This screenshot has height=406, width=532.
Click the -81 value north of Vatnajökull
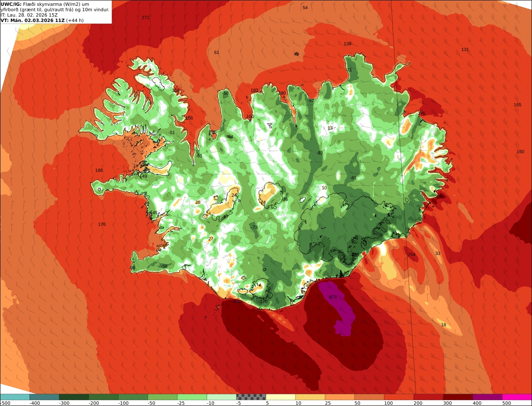tap(353, 178)
